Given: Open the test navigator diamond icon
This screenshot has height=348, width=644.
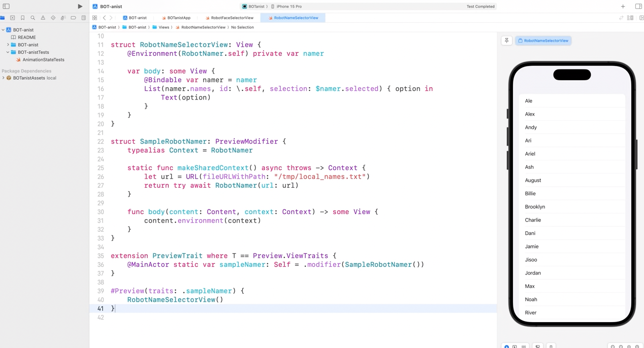Looking at the screenshot, I should 53,18.
